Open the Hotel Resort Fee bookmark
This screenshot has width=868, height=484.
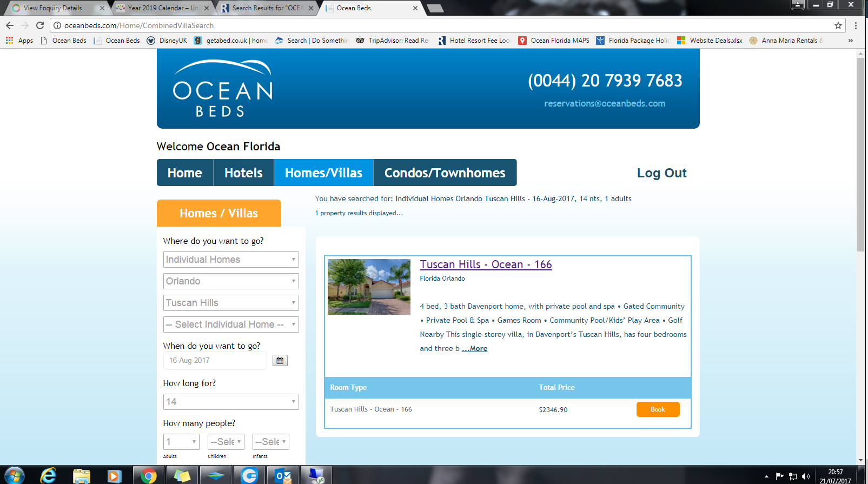474,41
